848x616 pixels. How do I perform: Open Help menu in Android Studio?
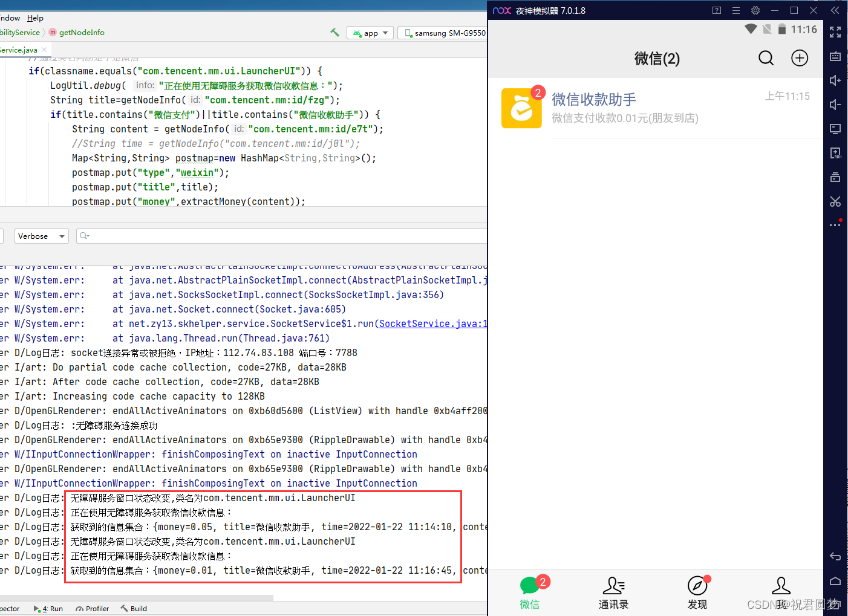(x=35, y=18)
